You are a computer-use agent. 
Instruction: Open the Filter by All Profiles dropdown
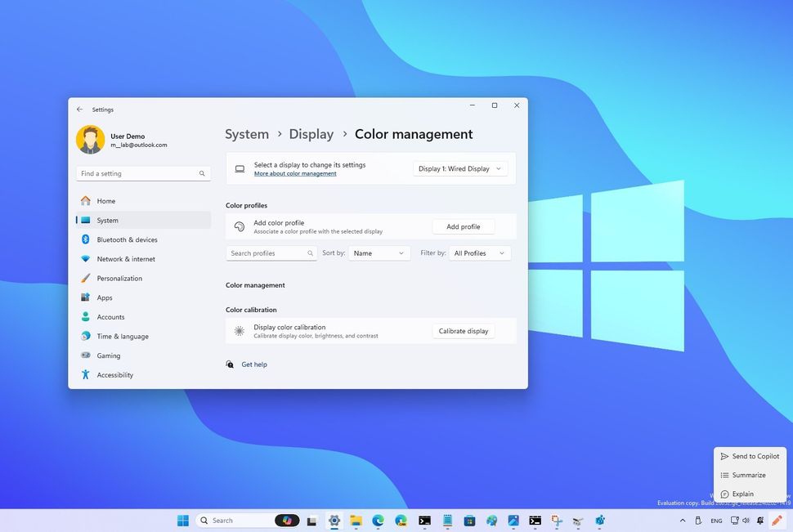(x=479, y=253)
